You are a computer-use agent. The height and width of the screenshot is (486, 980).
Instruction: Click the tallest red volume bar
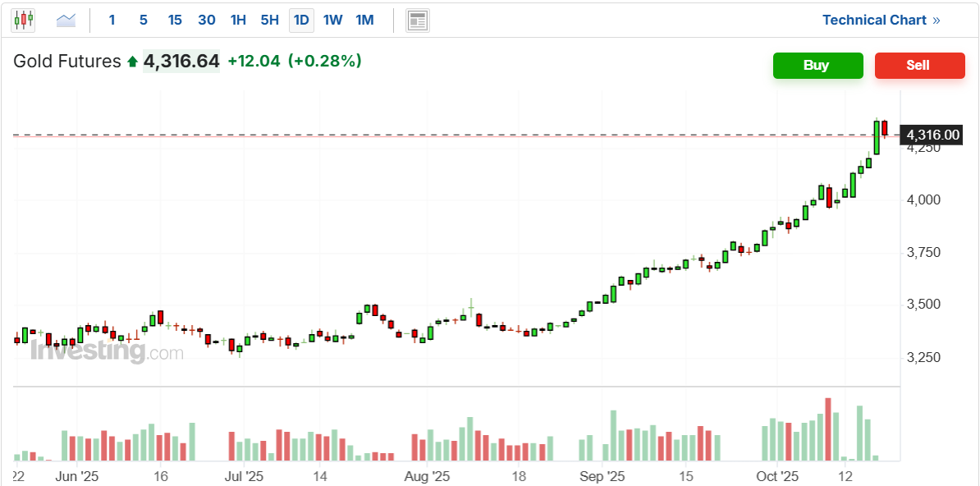click(828, 429)
